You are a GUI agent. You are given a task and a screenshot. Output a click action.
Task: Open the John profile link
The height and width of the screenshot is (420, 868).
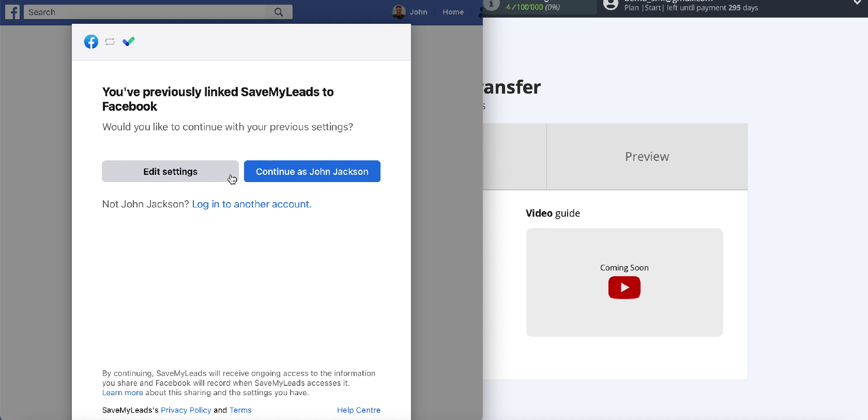pos(418,12)
